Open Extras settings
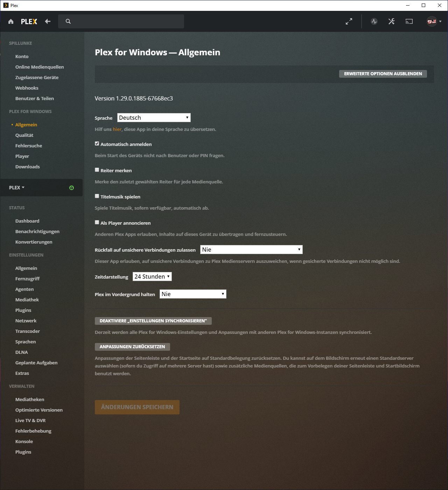The image size is (448, 490). coord(22,373)
